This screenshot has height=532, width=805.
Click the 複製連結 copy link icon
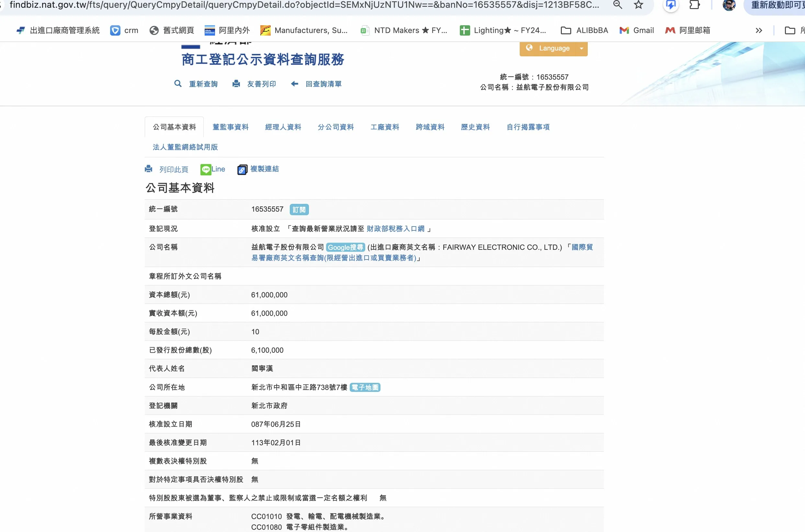tap(242, 169)
